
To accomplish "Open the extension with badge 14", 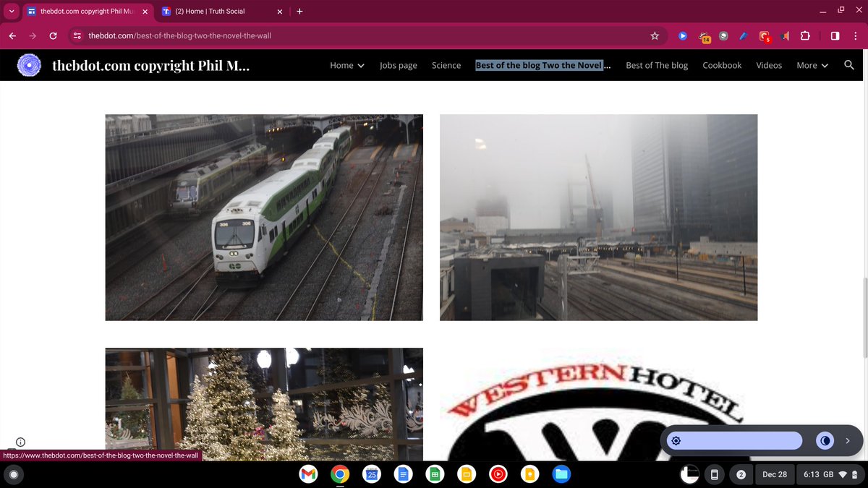I will tap(704, 36).
